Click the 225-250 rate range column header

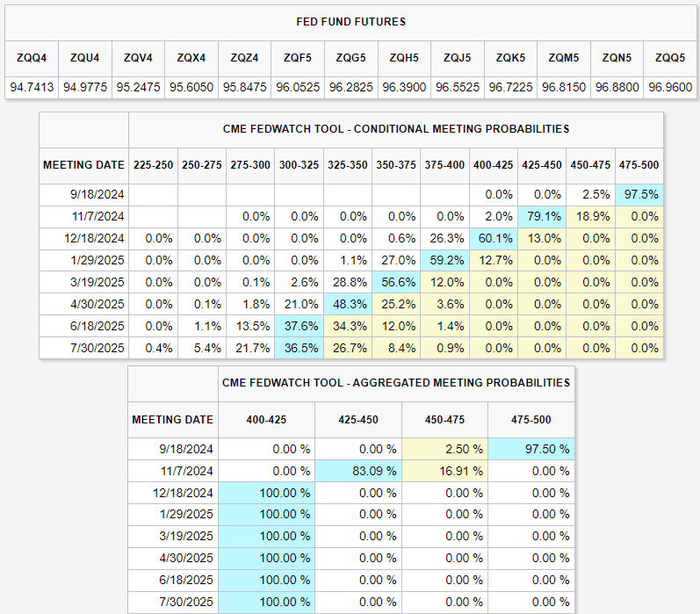coord(153,165)
